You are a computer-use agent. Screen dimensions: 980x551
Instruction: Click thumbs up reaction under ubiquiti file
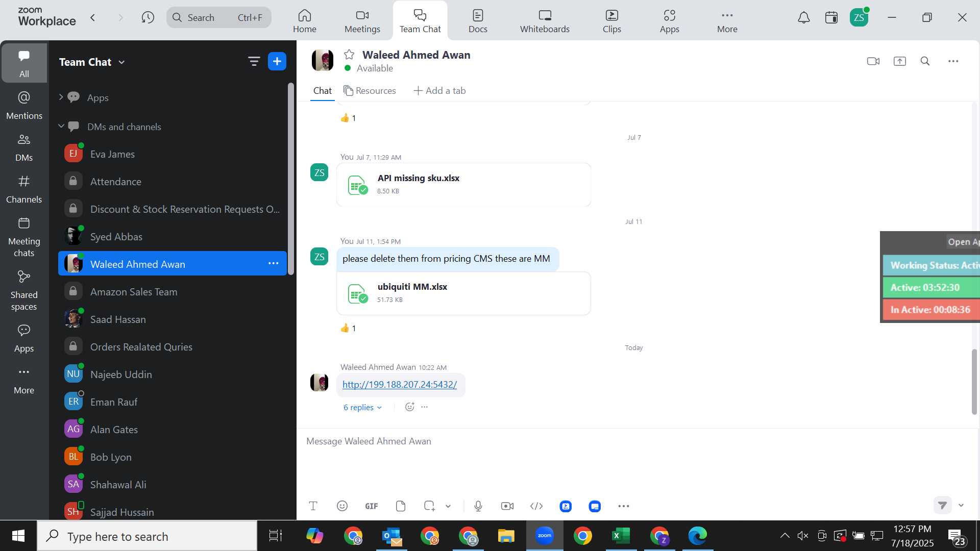[x=348, y=328]
